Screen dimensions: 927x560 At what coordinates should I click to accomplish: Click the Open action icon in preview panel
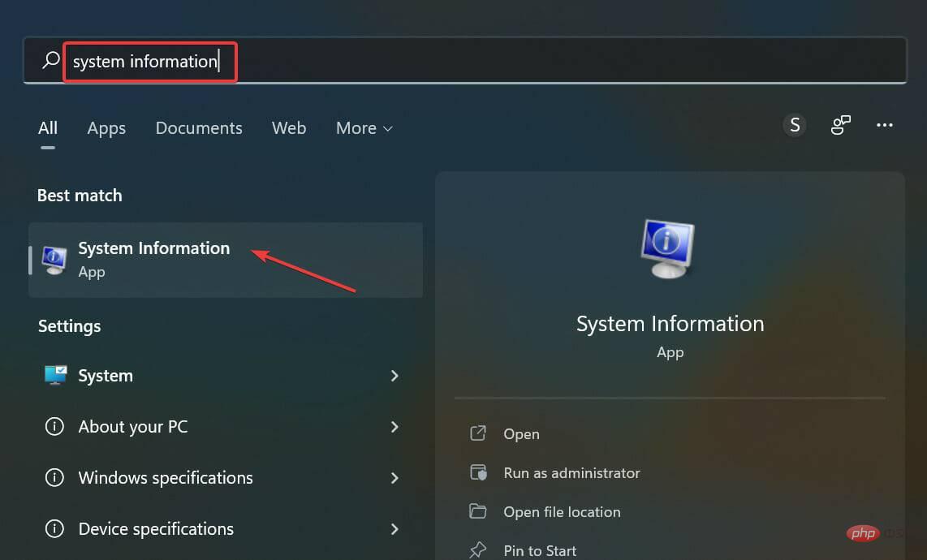tap(479, 433)
